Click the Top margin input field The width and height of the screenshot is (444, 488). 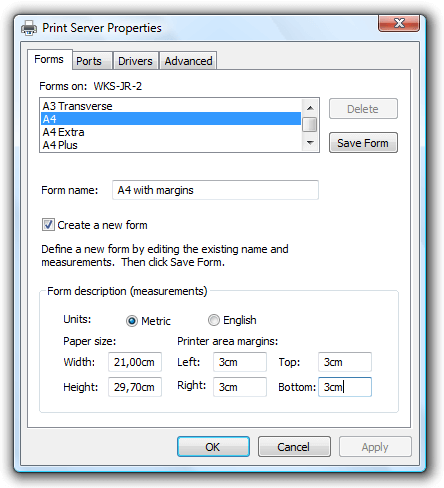click(345, 362)
